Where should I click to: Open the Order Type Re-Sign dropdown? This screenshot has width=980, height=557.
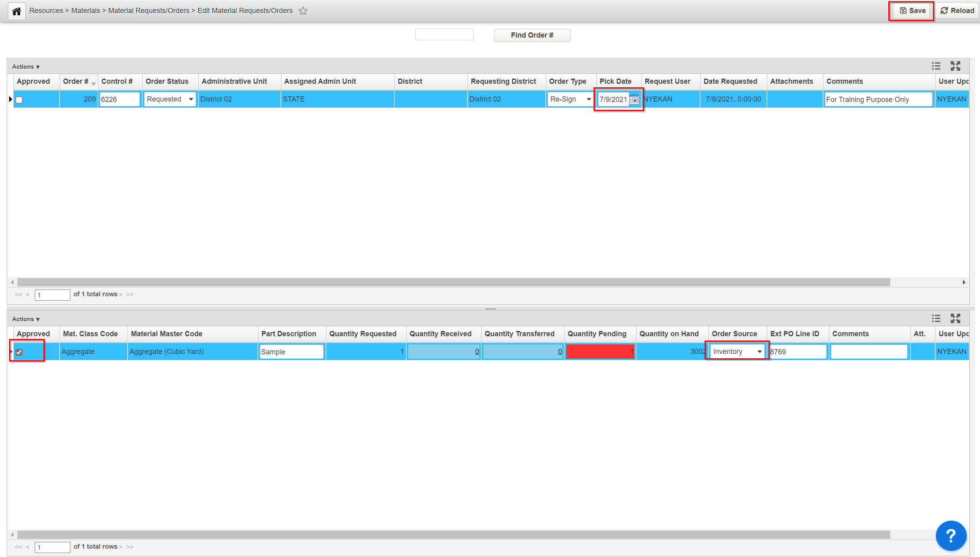click(x=571, y=99)
